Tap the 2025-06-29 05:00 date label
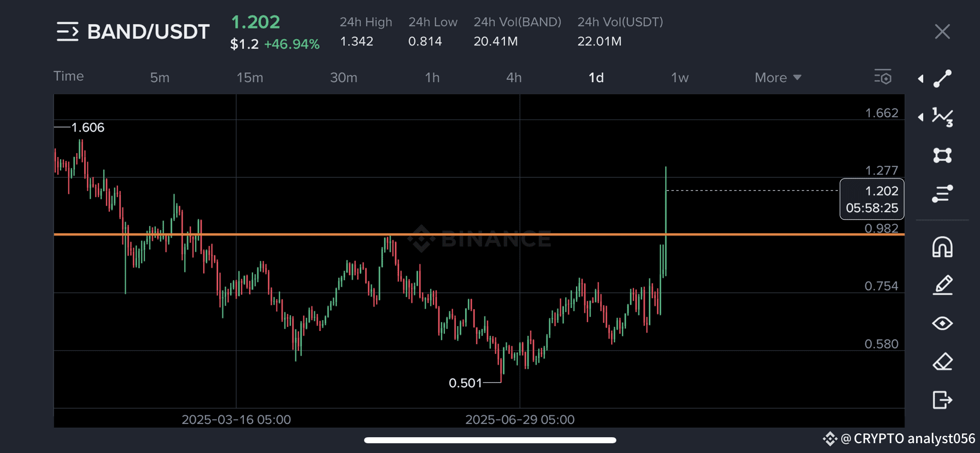The image size is (980, 453). (x=520, y=420)
